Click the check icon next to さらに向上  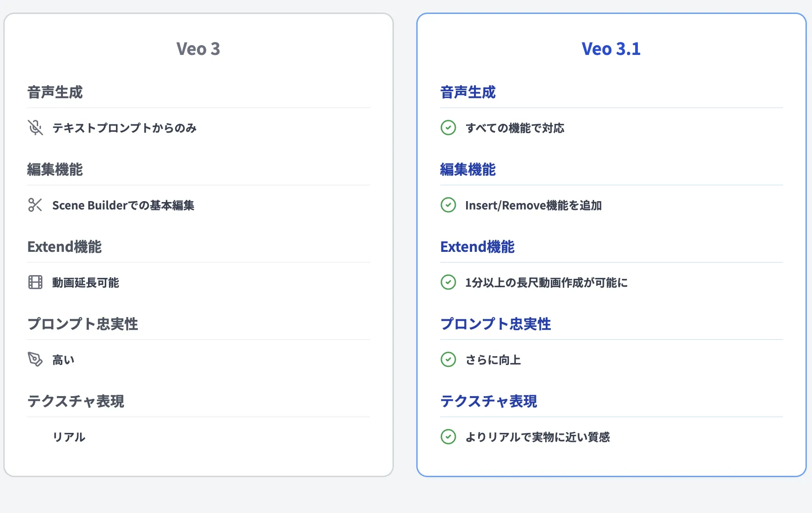coord(448,359)
